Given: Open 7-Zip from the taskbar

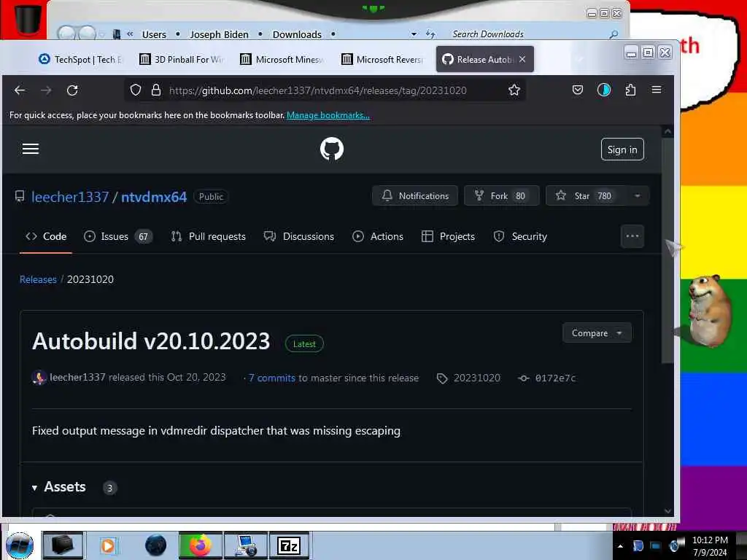Looking at the screenshot, I should (289, 545).
